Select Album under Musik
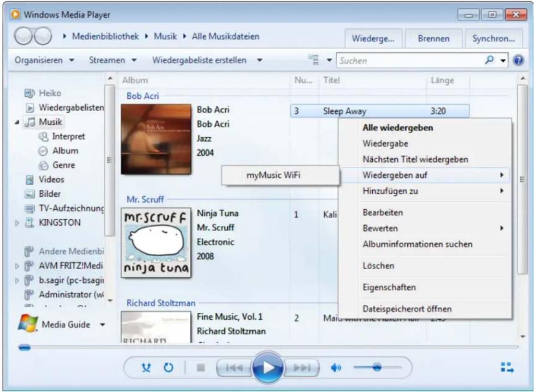The width and height of the screenshot is (534, 392). (x=58, y=151)
